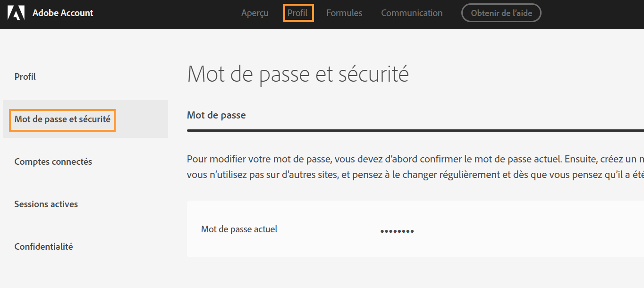Navigate to Confidentialité in the sidebar

44,246
